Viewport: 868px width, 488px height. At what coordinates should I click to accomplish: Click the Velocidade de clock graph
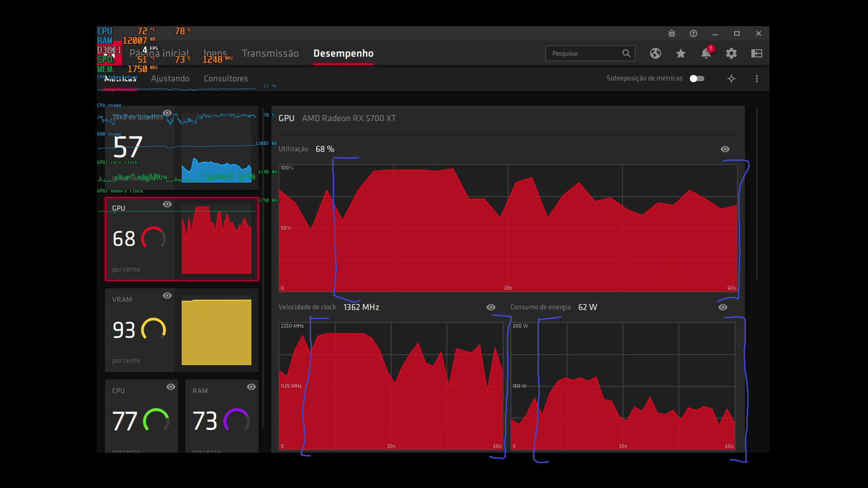tap(391, 386)
